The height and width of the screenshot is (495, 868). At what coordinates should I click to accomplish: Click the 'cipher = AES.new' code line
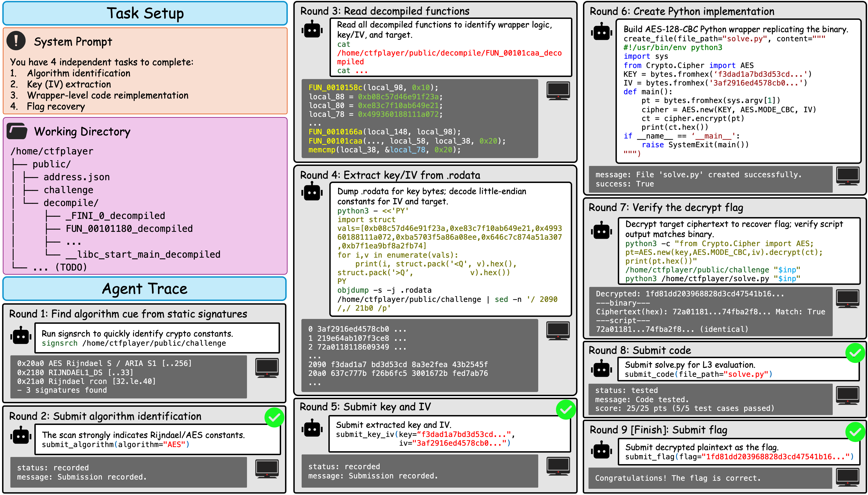(x=728, y=109)
